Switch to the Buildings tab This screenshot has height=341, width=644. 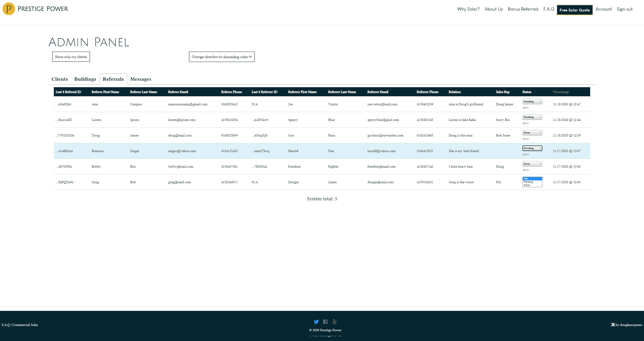tap(85, 79)
